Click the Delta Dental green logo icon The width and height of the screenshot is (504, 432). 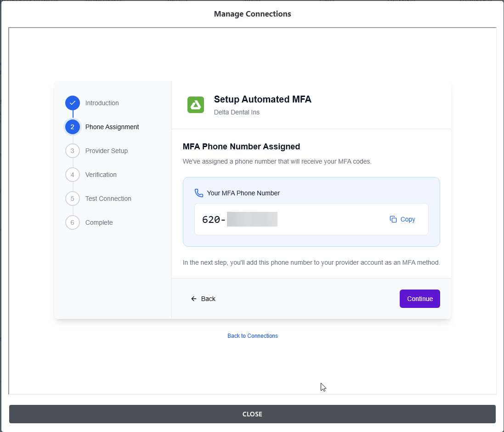(x=195, y=105)
